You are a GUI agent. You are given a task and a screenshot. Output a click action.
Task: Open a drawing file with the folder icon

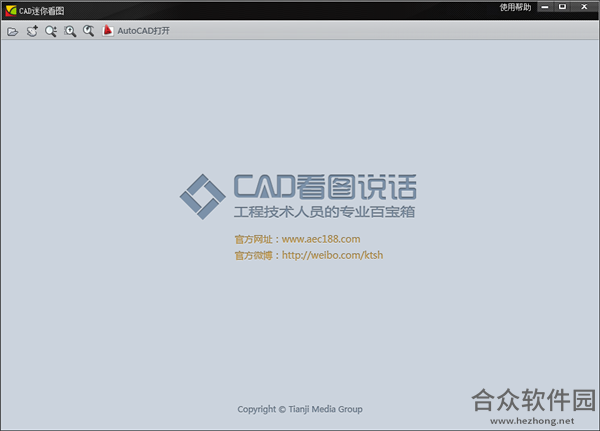tap(12, 31)
